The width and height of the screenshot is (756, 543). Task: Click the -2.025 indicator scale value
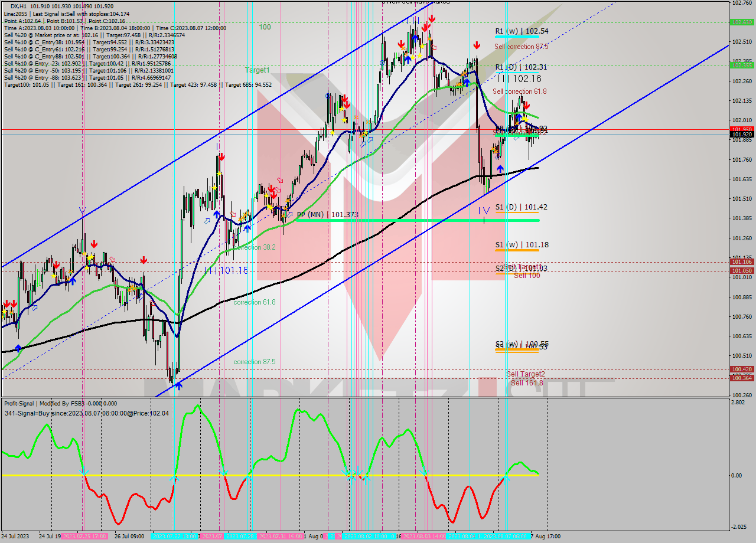click(739, 527)
